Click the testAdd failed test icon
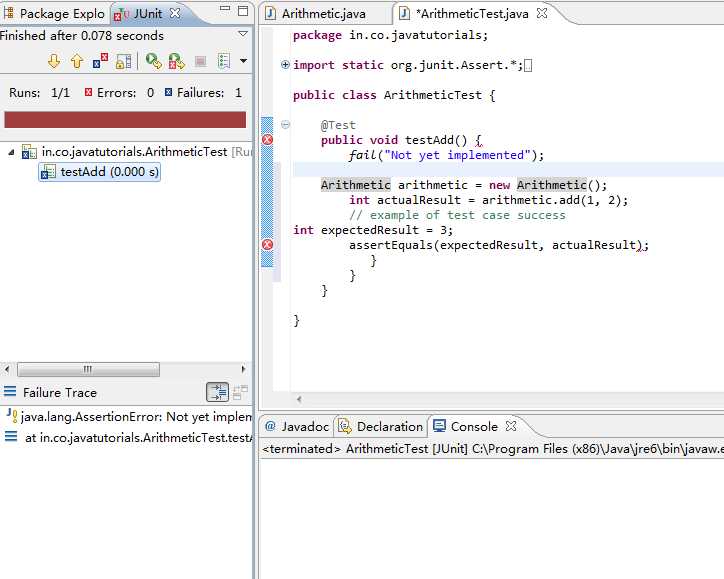 point(48,172)
